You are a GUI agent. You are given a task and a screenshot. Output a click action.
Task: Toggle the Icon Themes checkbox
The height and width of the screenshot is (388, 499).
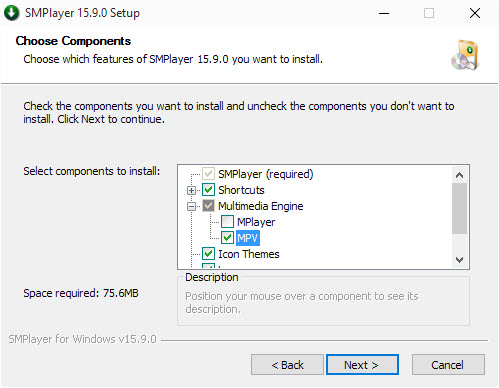(208, 254)
